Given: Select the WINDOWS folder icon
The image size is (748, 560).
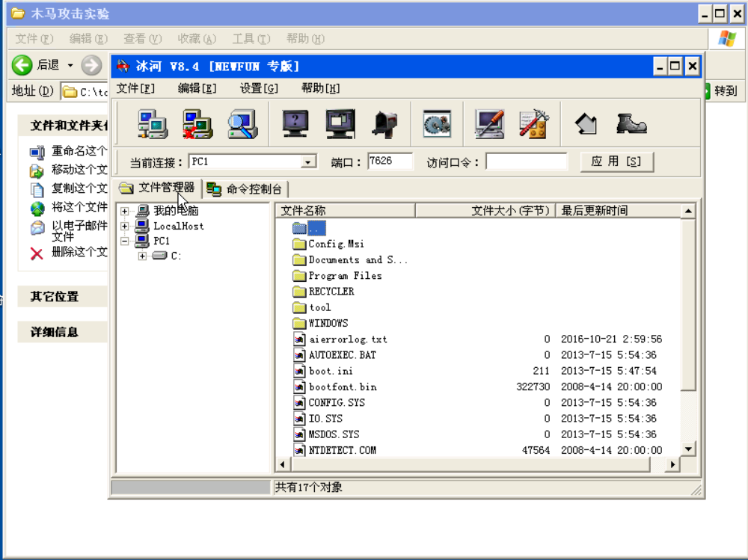Looking at the screenshot, I should click(x=299, y=324).
